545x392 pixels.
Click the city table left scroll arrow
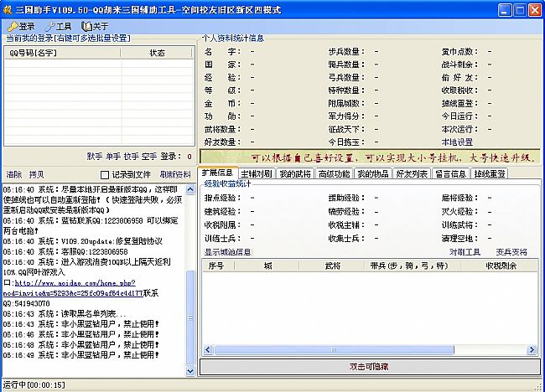coord(208,349)
